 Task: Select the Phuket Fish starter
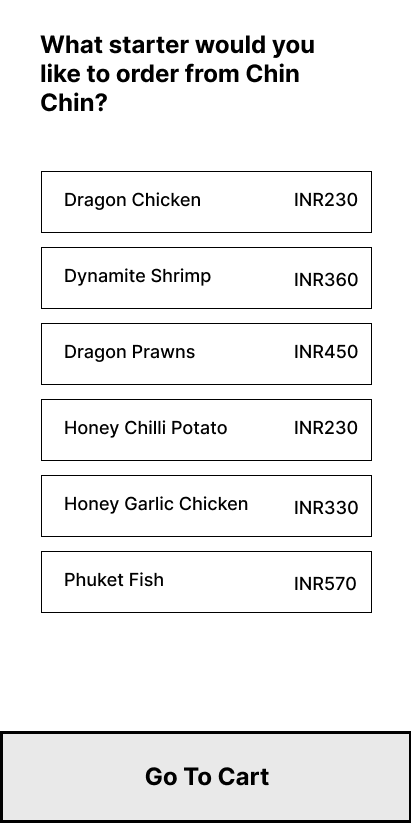coord(206,582)
